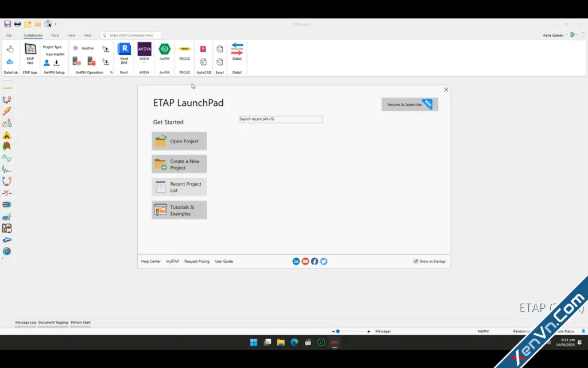The width and height of the screenshot is (588, 368).
Task: Click the top Excel document icon
Action: click(220, 49)
